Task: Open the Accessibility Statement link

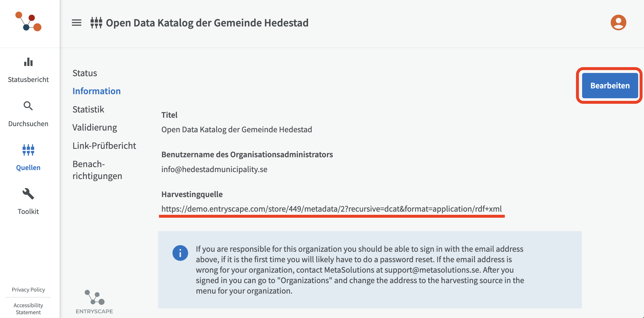Action: pyautogui.click(x=28, y=309)
